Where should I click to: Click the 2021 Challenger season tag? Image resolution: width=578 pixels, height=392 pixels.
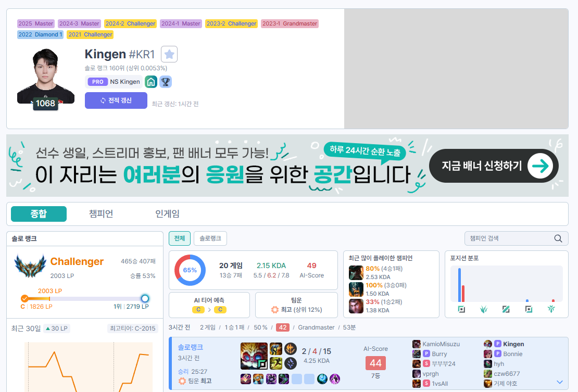click(90, 35)
